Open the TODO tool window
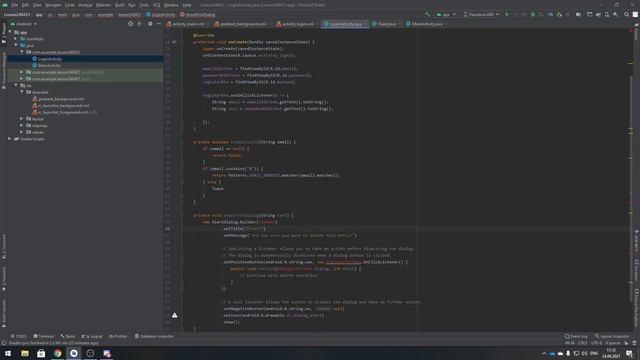 click(x=19, y=336)
